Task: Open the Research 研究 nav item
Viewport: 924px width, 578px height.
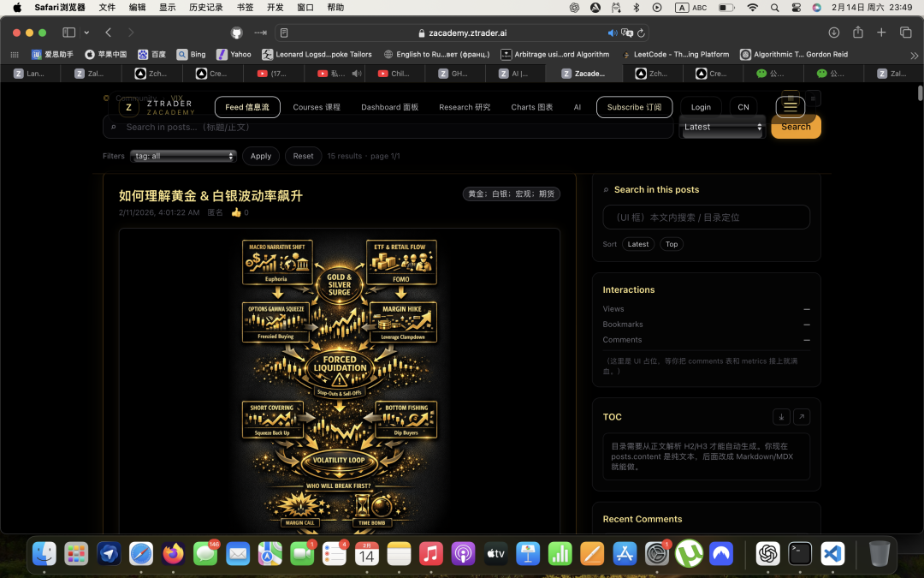Action: pos(465,107)
